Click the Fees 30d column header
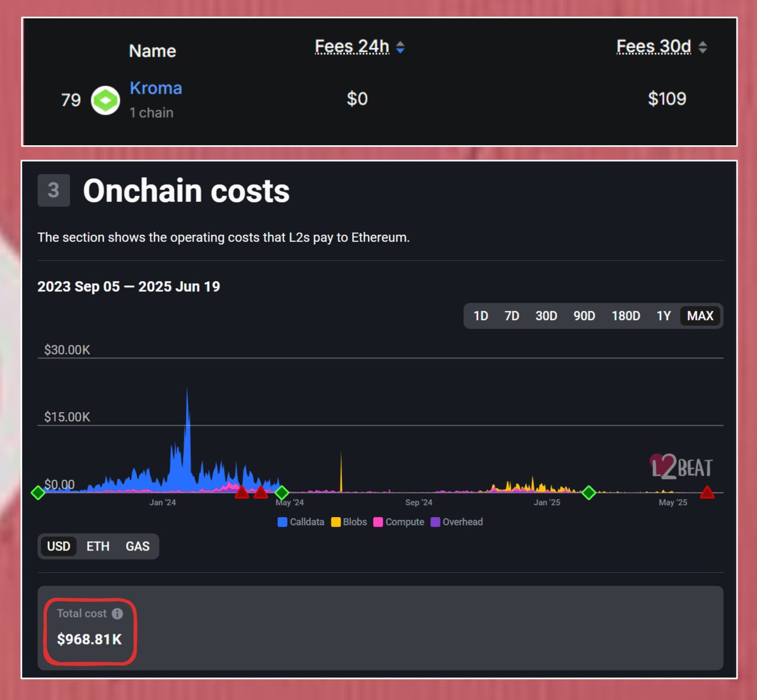The width and height of the screenshot is (757, 700). click(654, 47)
